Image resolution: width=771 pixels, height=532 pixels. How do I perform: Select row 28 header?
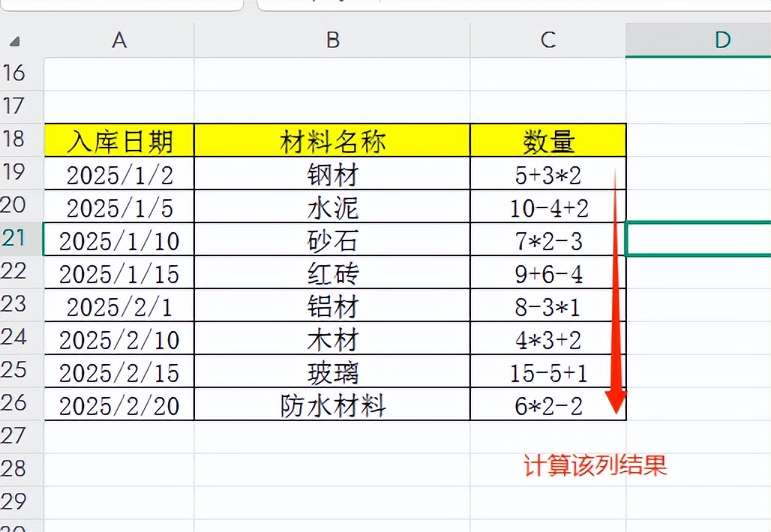[22, 468]
